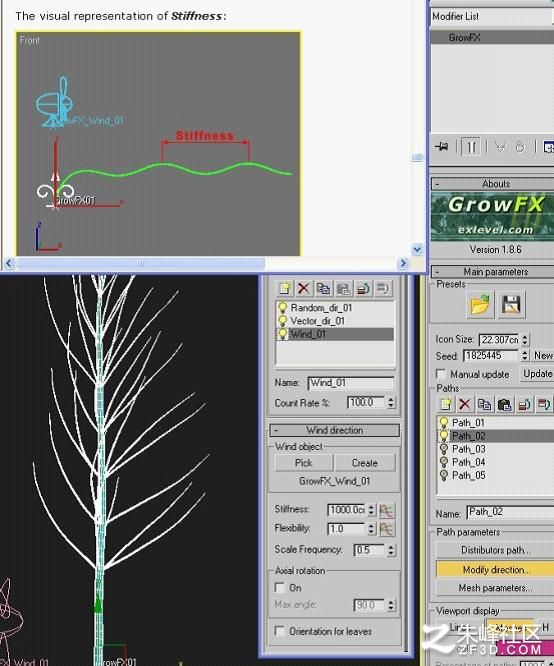Image resolution: width=554 pixels, height=666 pixels.
Task: Toggle Vector_dir_01 lightbulb
Action: tap(282, 321)
